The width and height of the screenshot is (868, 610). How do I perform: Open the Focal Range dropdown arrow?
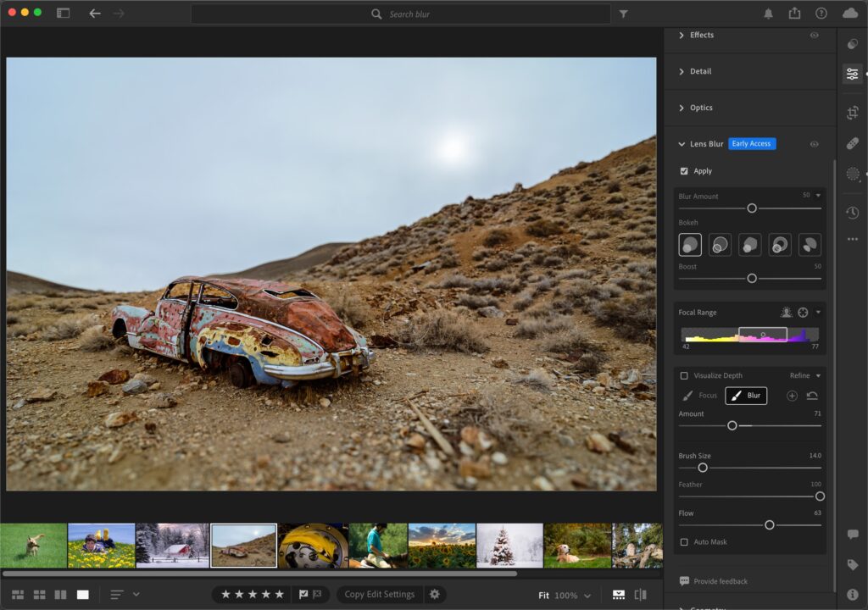818,312
